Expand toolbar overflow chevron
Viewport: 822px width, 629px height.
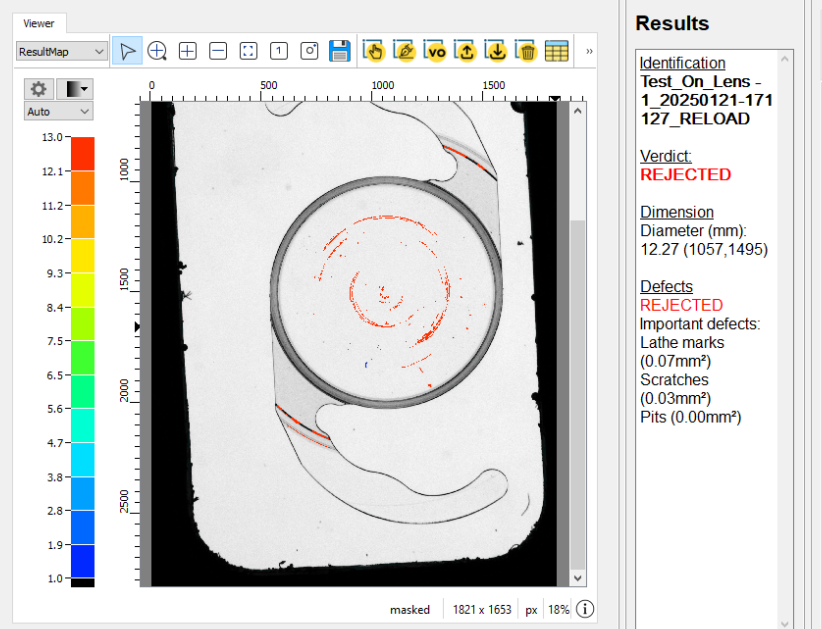tap(589, 51)
